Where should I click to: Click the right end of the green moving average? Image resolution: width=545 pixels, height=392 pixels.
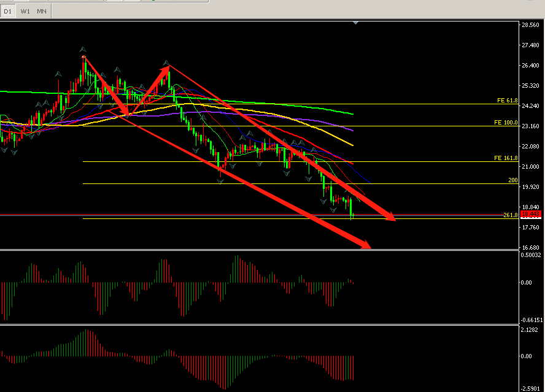coord(352,114)
